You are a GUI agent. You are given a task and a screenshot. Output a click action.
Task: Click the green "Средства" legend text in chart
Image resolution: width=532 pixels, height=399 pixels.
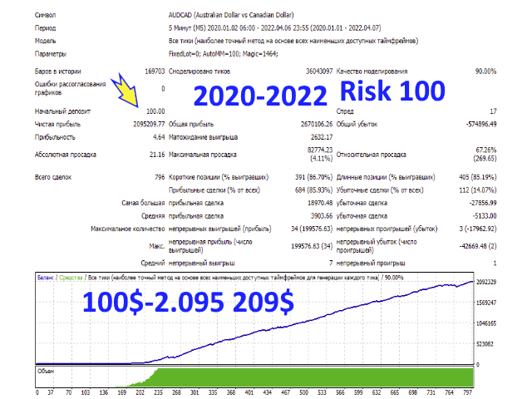[x=71, y=278]
